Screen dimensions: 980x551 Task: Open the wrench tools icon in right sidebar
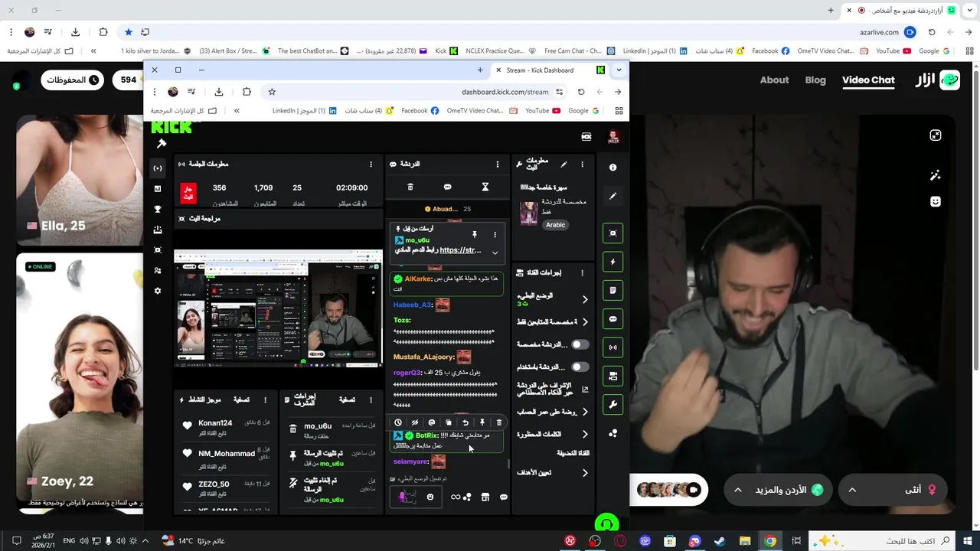pyautogui.click(x=612, y=404)
